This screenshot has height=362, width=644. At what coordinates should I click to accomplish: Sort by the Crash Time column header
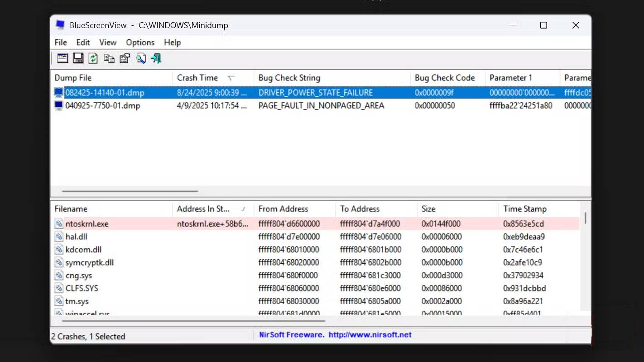(197, 78)
